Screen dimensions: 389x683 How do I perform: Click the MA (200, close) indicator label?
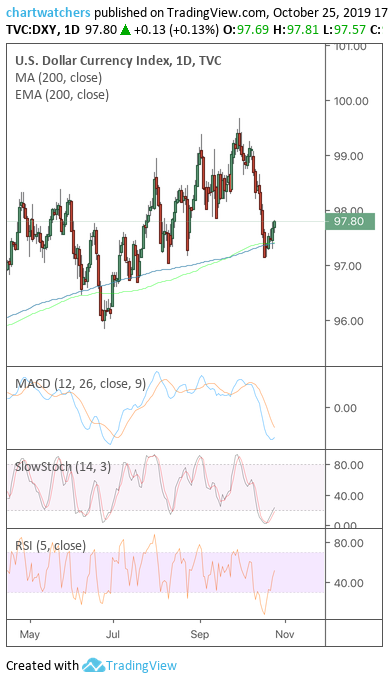point(59,78)
